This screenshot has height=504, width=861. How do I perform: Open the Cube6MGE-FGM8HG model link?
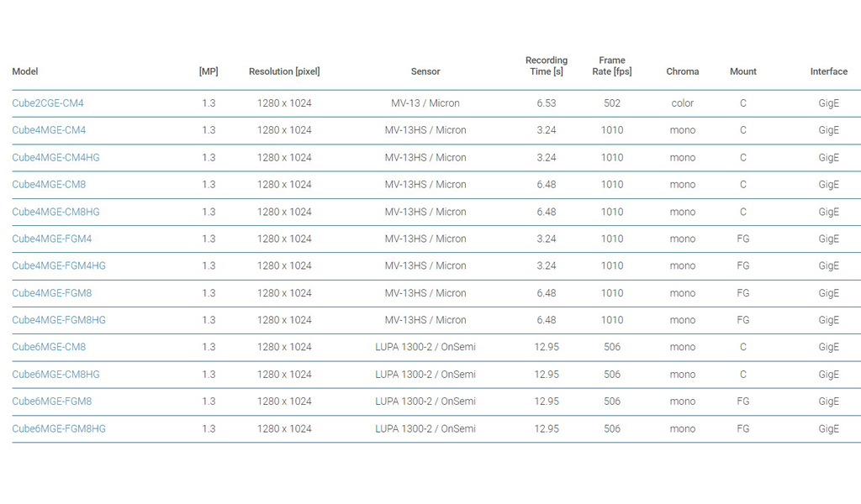click(59, 428)
